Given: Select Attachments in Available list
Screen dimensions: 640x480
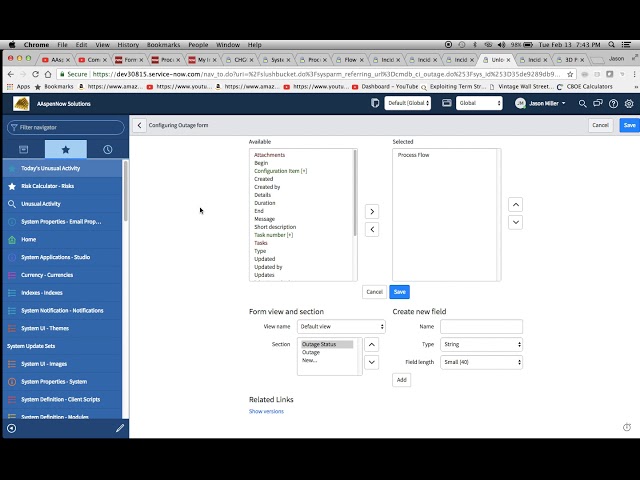Looking at the screenshot, I should [269, 155].
